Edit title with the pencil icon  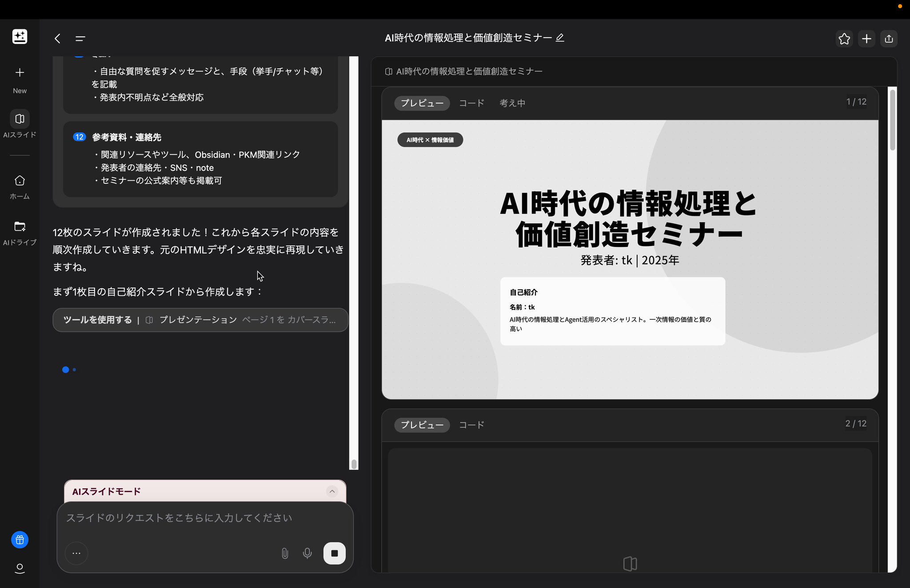pyautogui.click(x=560, y=38)
